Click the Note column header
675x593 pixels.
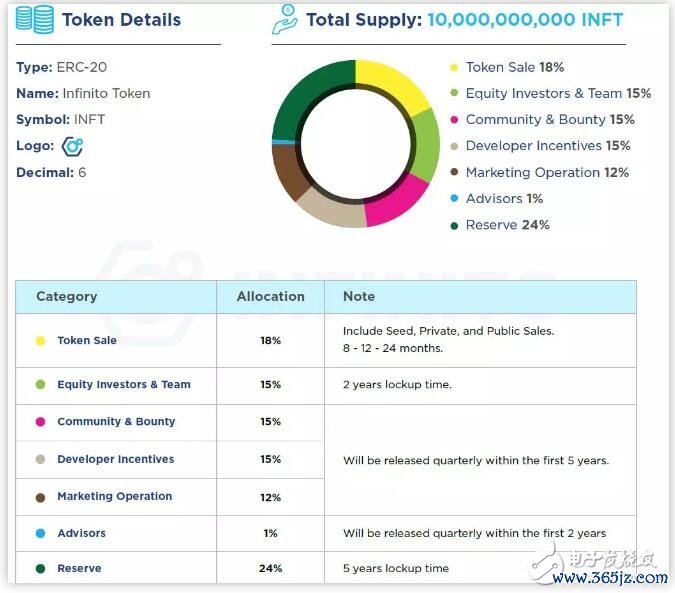click(x=359, y=296)
